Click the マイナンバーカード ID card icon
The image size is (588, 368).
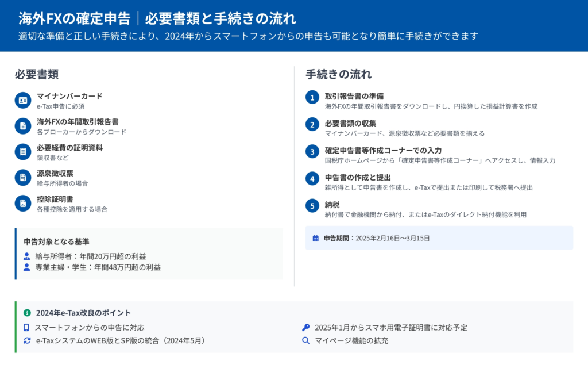pos(23,100)
